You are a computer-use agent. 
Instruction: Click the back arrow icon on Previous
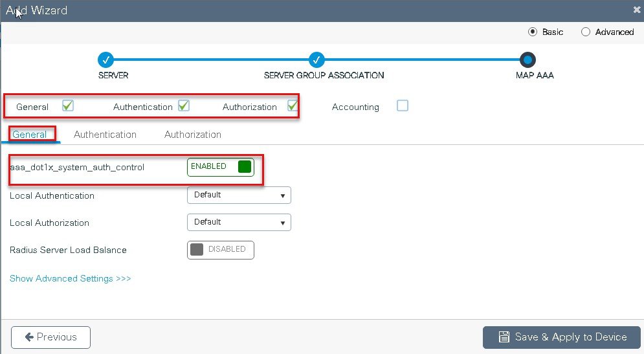coord(29,337)
